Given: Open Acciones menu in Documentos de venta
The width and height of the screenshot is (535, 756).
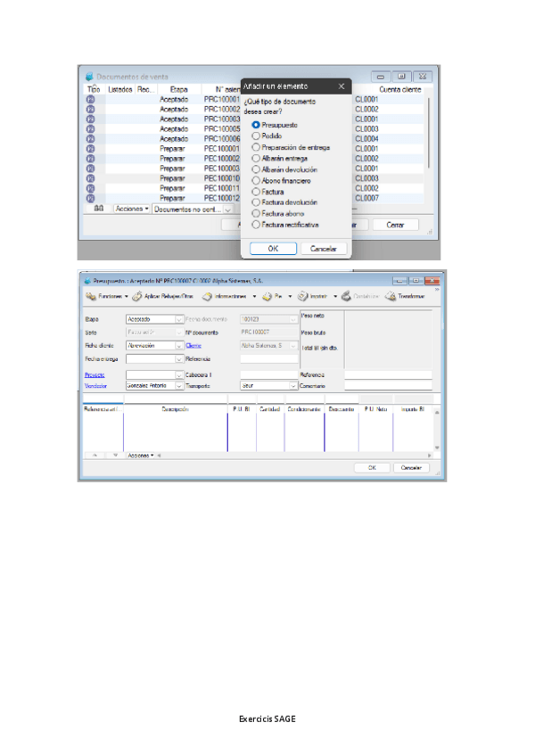Looking at the screenshot, I should (x=133, y=209).
